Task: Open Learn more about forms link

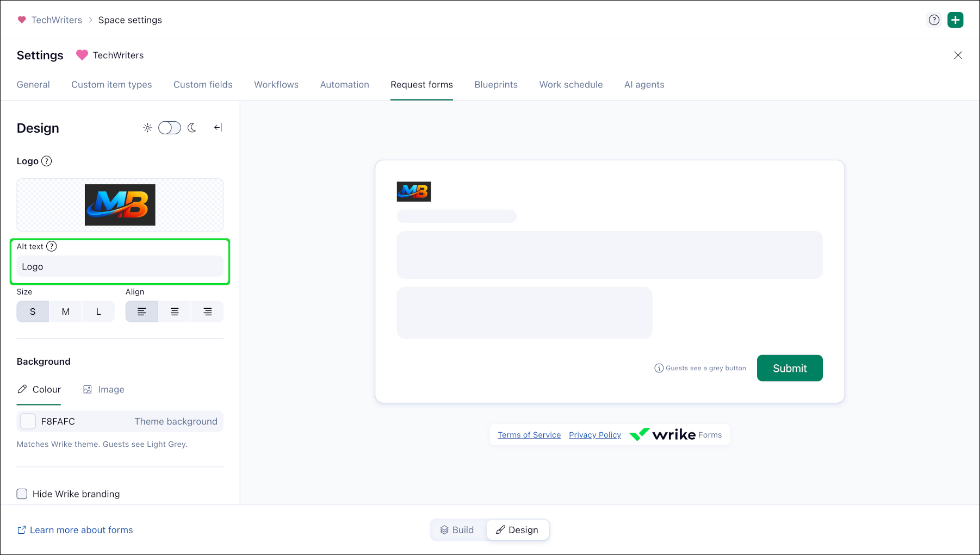Action: 81,530
